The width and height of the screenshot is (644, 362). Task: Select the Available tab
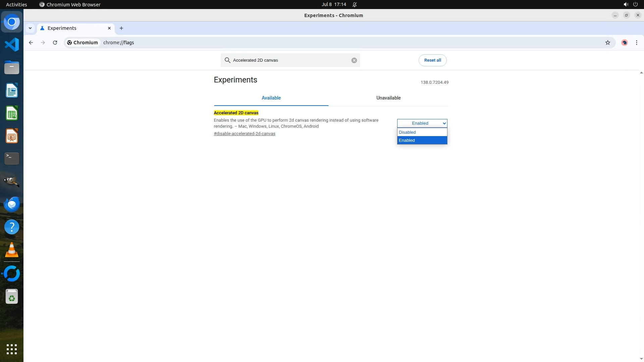271,98
